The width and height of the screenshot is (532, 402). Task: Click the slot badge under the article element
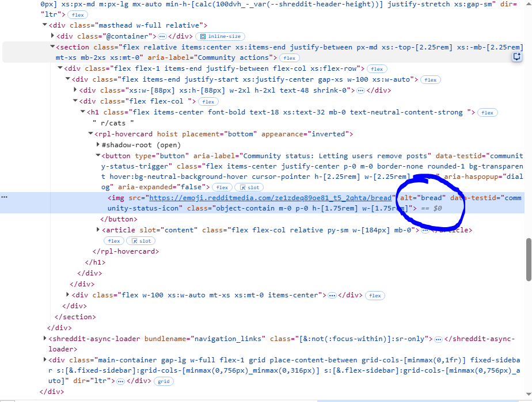(141, 241)
